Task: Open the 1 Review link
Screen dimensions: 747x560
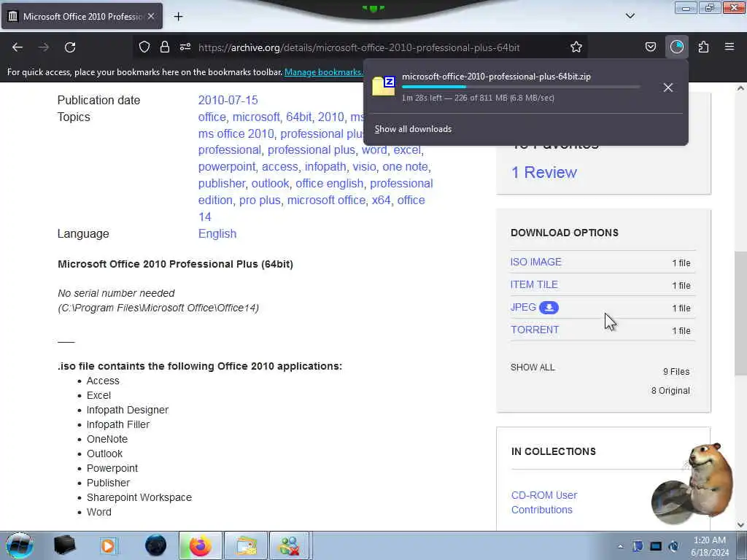Action: tap(544, 172)
